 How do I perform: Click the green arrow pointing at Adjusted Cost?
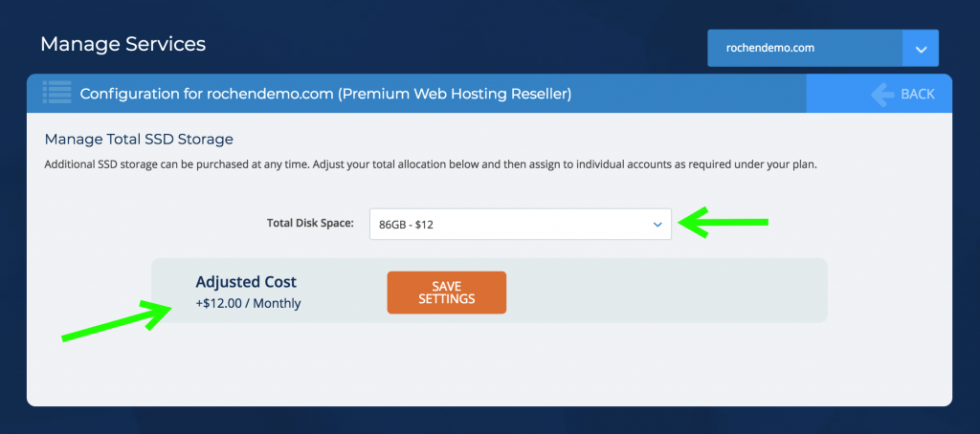tap(116, 319)
